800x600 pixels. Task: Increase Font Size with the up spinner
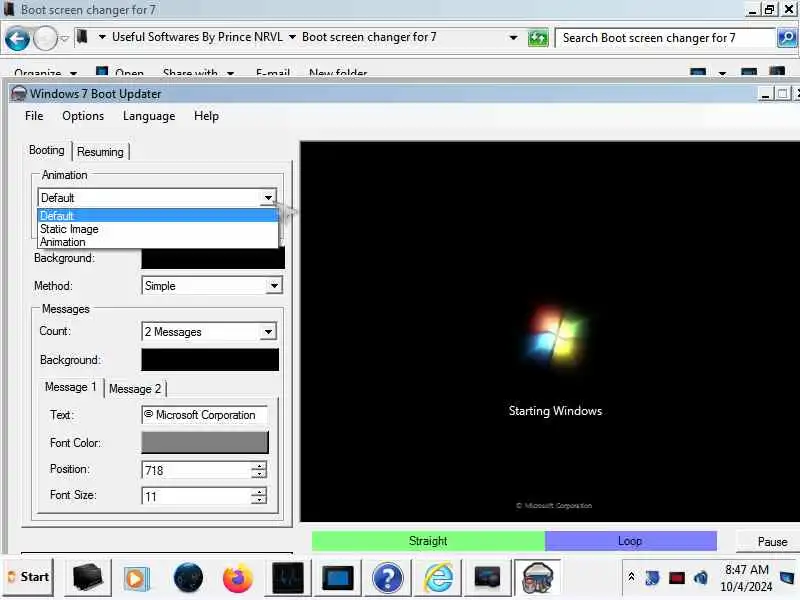click(x=259, y=492)
